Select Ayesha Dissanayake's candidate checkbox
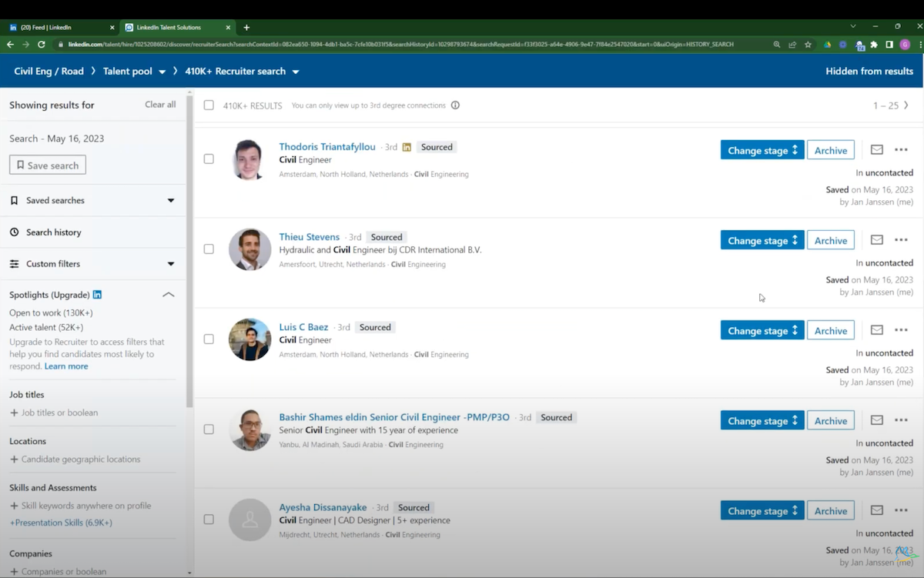924x578 pixels. [x=209, y=520]
